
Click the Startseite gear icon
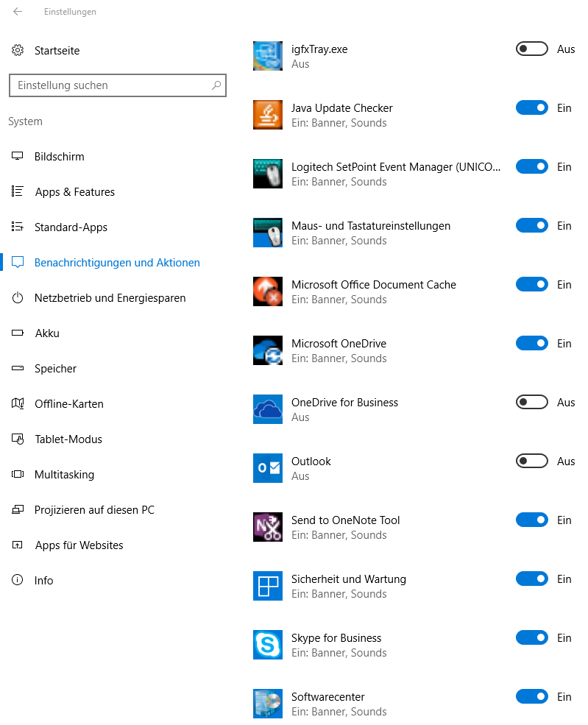pyautogui.click(x=18, y=50)
